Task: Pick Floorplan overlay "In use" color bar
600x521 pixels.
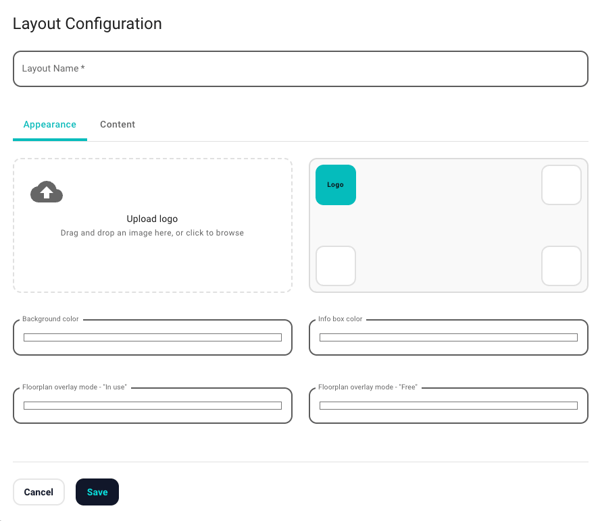Action: [x=152, y=406]
